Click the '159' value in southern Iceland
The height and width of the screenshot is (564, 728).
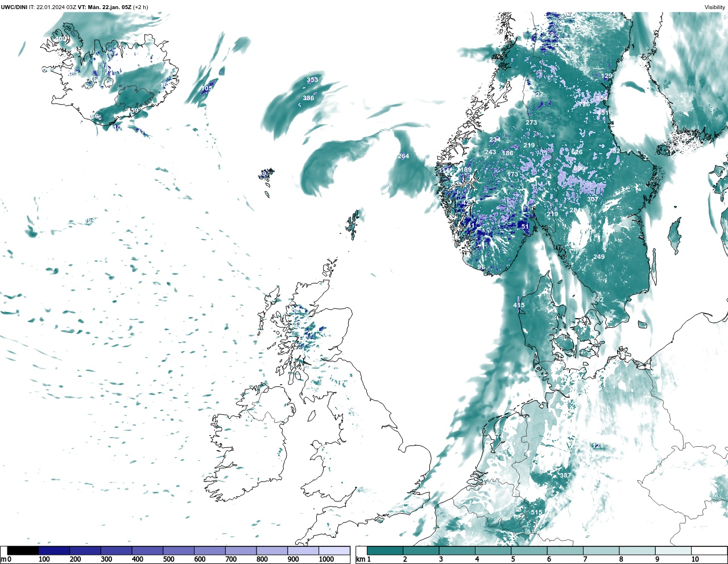(133, 111)
